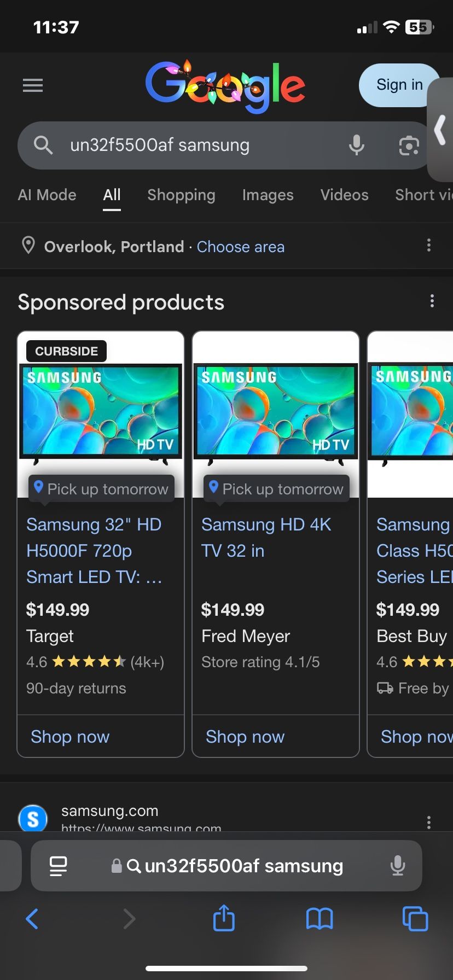Tap the microphone icon for voice search
The width and height of the screenshot is (453, 980).
(356, 145)
